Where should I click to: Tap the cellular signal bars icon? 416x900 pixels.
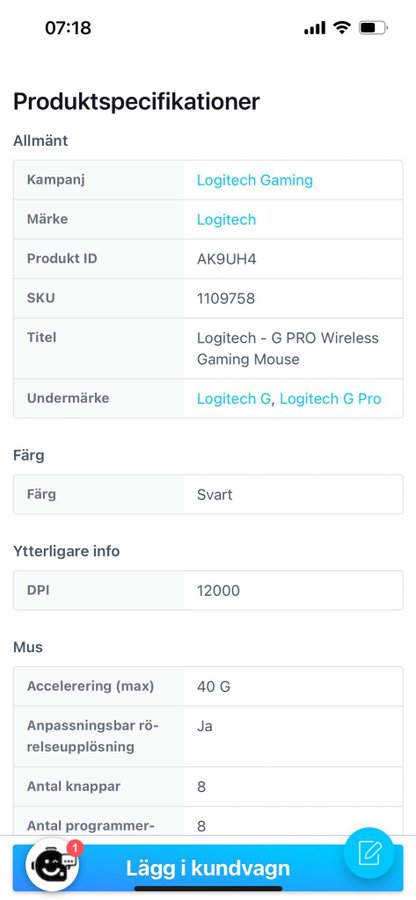[315, 28]
